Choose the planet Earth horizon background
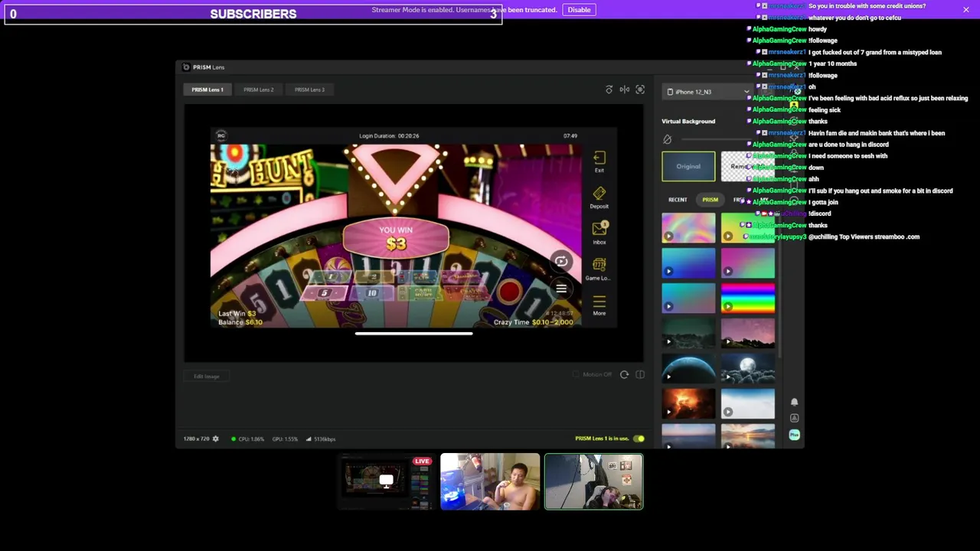This screenshot has width=980, height=551. (688, 368)
